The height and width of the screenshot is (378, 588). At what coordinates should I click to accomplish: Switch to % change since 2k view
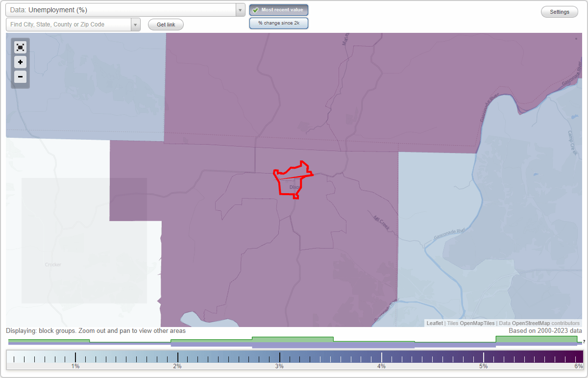pos(279,23)
